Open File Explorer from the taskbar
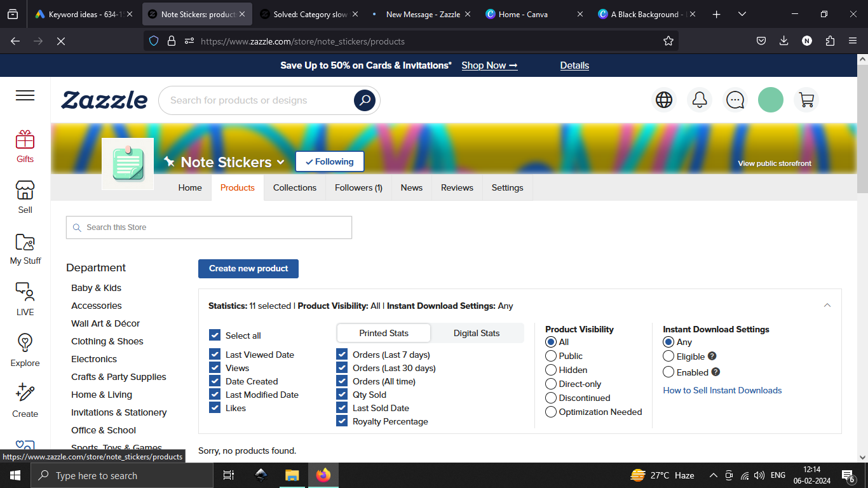The height and width of the screenshot is (488, 868). [x=292, y=475]
